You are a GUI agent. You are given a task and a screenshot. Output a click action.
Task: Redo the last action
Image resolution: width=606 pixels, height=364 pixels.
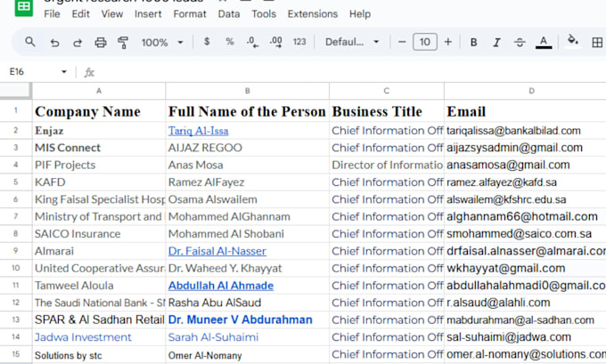(78, 42)
